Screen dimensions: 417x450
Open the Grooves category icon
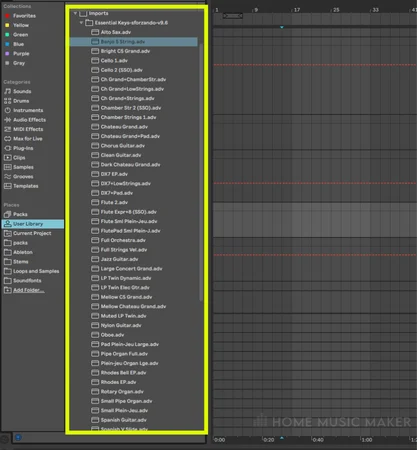coord(7,177)
